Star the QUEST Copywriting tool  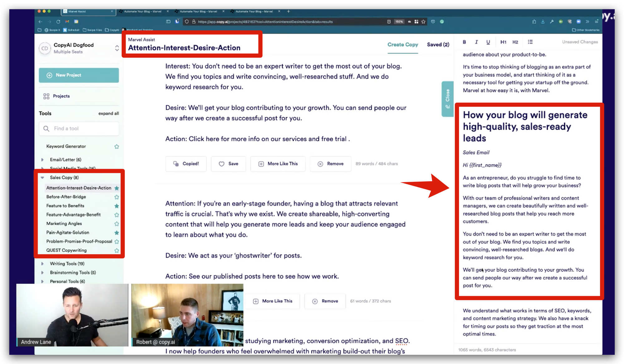coord(117,250)
